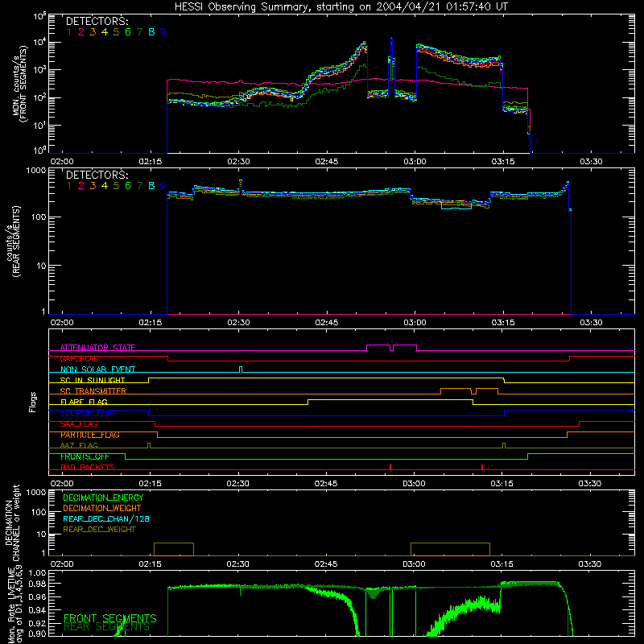Click the second red BAD_PACKETS tick mark
The image size is (644, 644).
481,467
